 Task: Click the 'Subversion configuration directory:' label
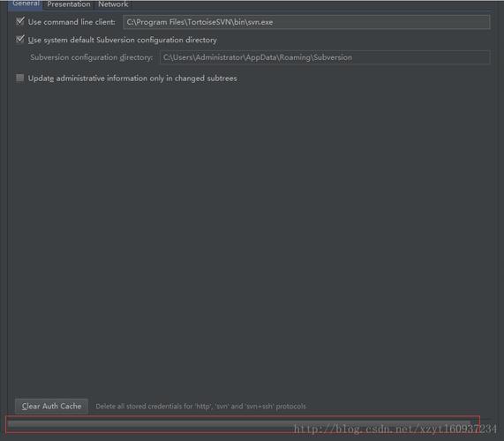click(x=91, y=57)
